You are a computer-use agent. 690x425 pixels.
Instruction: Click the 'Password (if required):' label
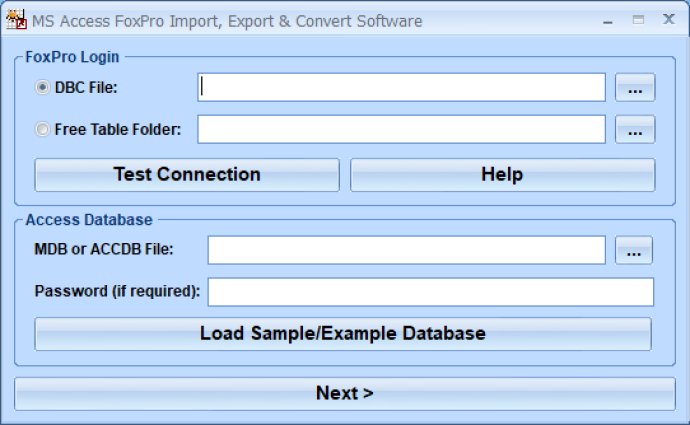[117, 291]
